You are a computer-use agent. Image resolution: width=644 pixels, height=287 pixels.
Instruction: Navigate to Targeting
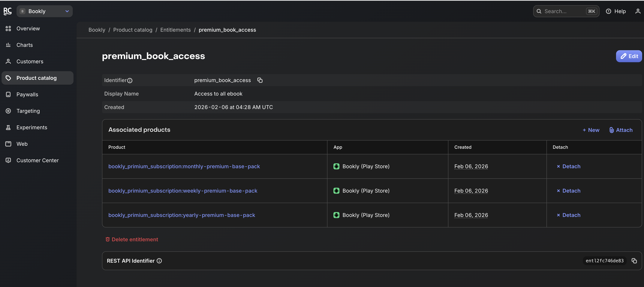coord(38,111)
